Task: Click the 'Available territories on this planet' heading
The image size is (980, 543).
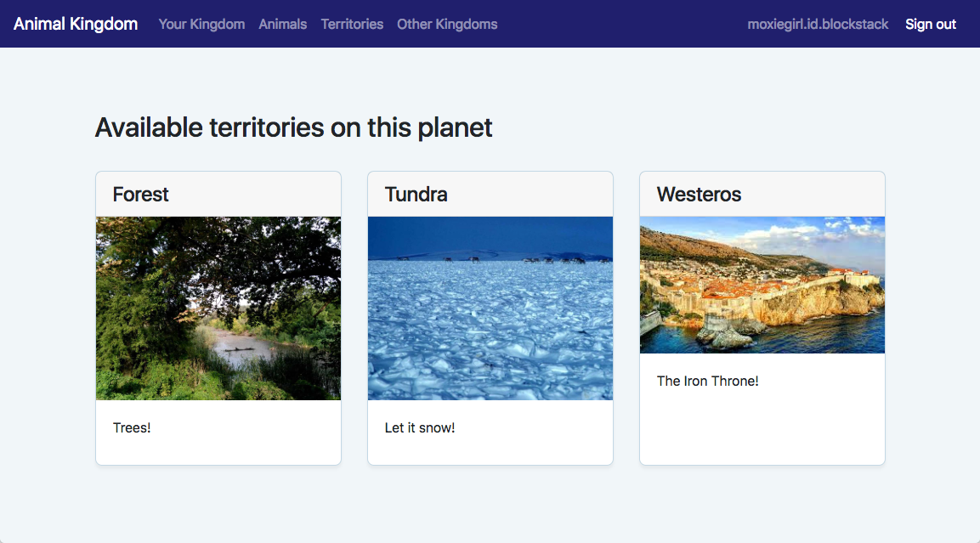Action: 293,127
